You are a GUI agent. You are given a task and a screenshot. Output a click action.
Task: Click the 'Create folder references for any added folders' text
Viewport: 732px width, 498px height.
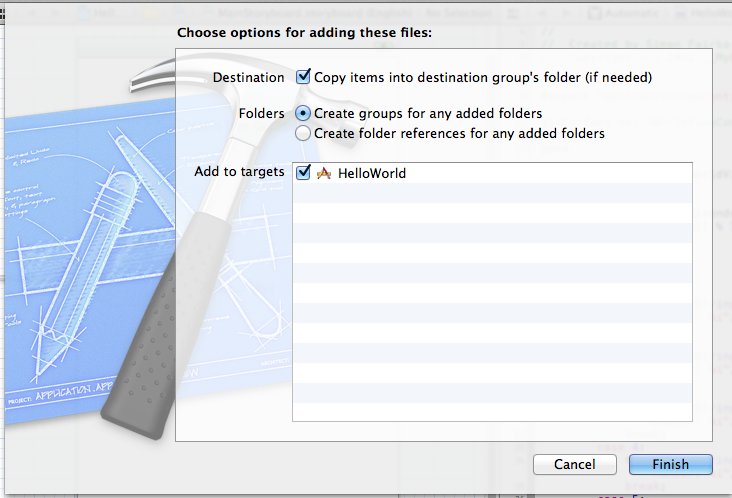click(x=459, y=133)
